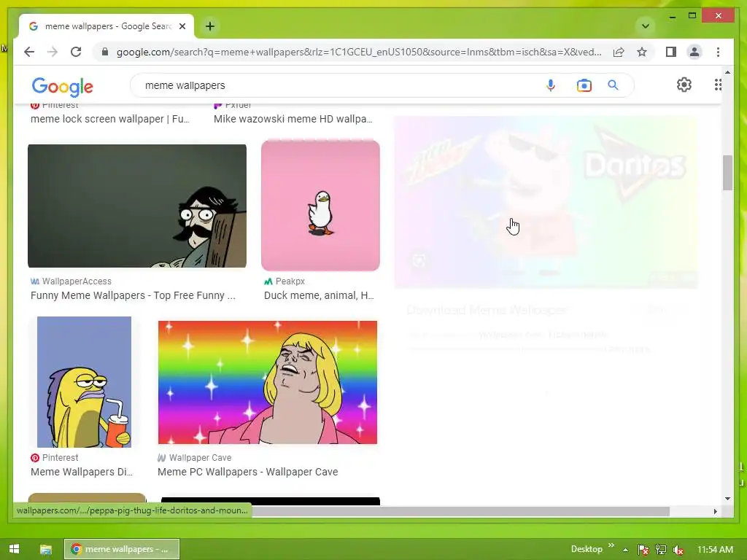Image resolution: width=747 pixels, height=560 pixels.
Task: Go forward with the browser arrow
Action: pos(53,52)
